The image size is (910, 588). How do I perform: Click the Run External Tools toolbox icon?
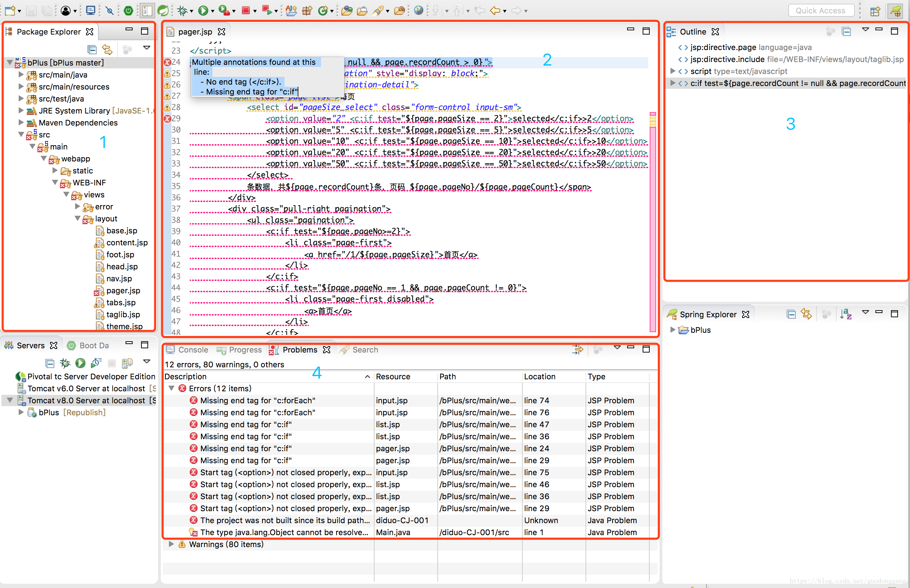pyautogui.click(x=224, y=10)
